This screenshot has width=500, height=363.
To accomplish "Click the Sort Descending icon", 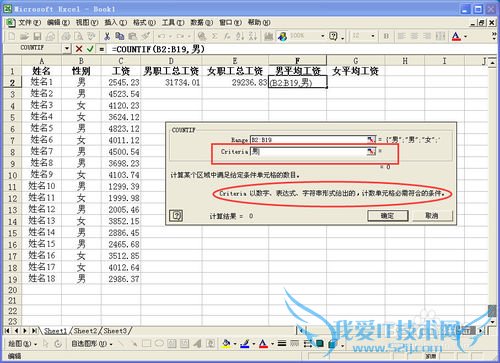I will point(253,36).
